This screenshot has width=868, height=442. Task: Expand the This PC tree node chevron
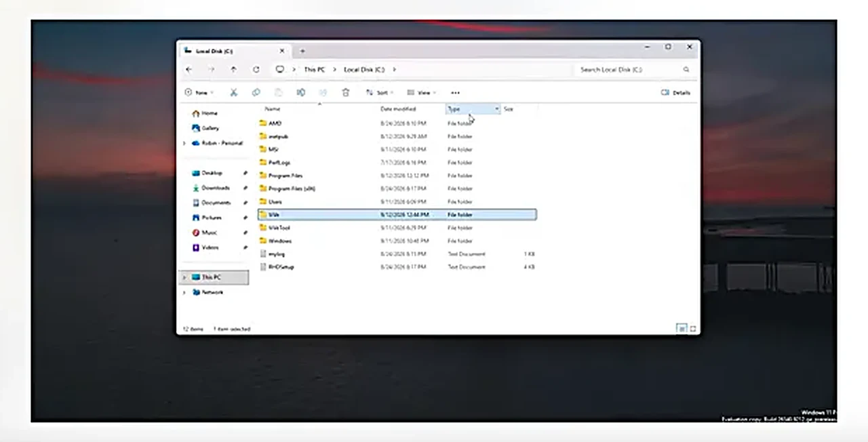coord(184,277)
